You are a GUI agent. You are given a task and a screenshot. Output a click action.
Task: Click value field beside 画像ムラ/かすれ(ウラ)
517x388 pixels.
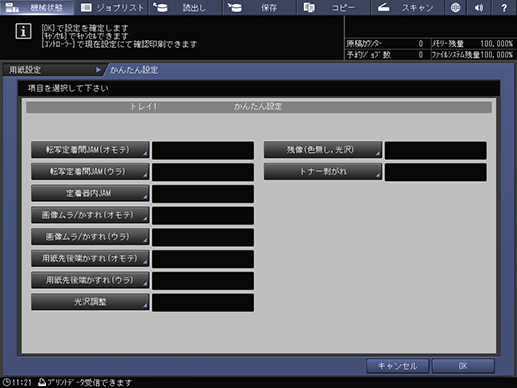pyautogui.click(x=203, y=237)
